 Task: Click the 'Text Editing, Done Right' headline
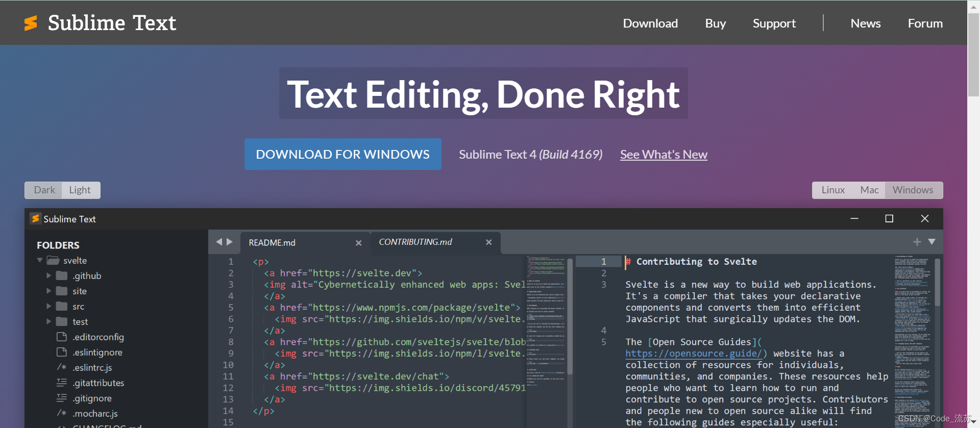[x=483, y=94]
